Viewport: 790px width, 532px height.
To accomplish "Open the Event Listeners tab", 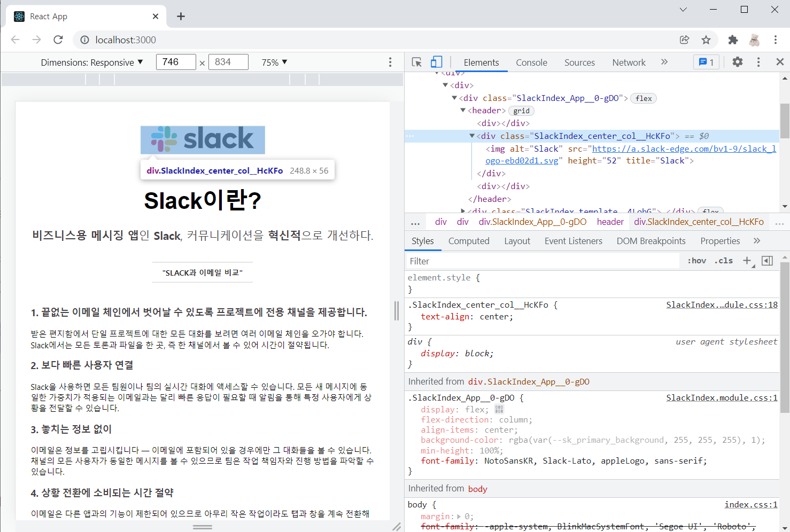I will tap(573, 241).
